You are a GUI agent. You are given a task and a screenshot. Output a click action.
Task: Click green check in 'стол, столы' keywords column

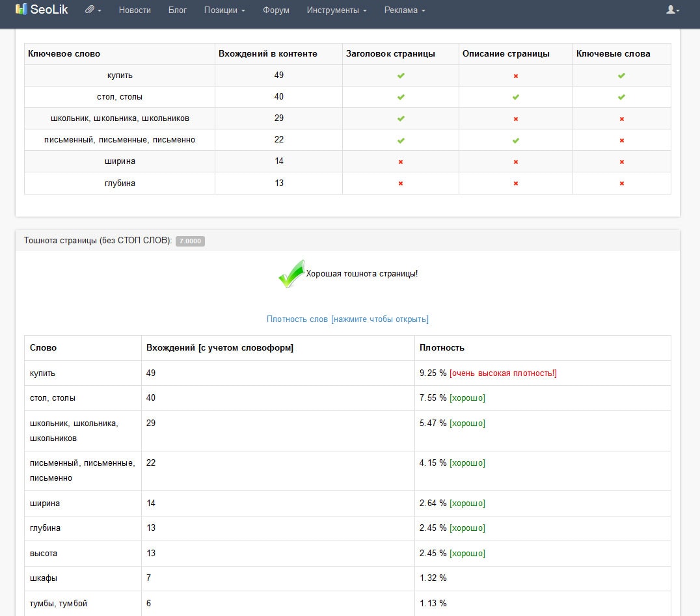pos(621,97)
